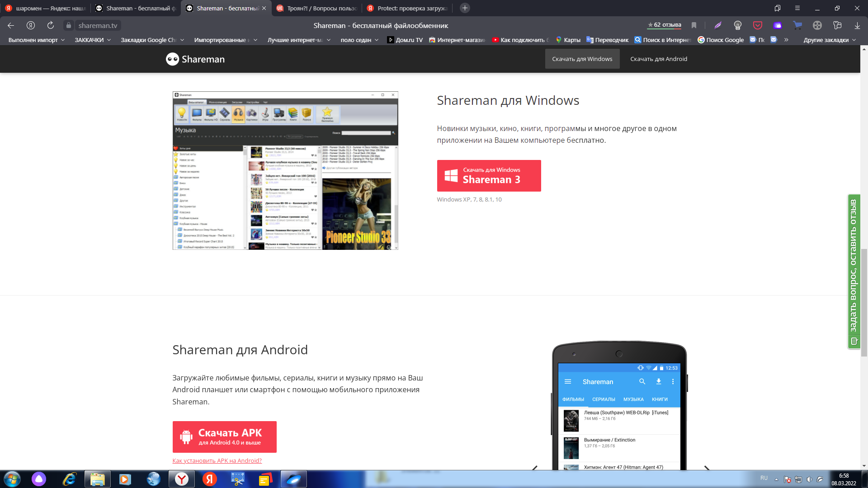
Task: Expand 'Закладки Google Ch' bookmarks folder
Action: pos(152,40)
